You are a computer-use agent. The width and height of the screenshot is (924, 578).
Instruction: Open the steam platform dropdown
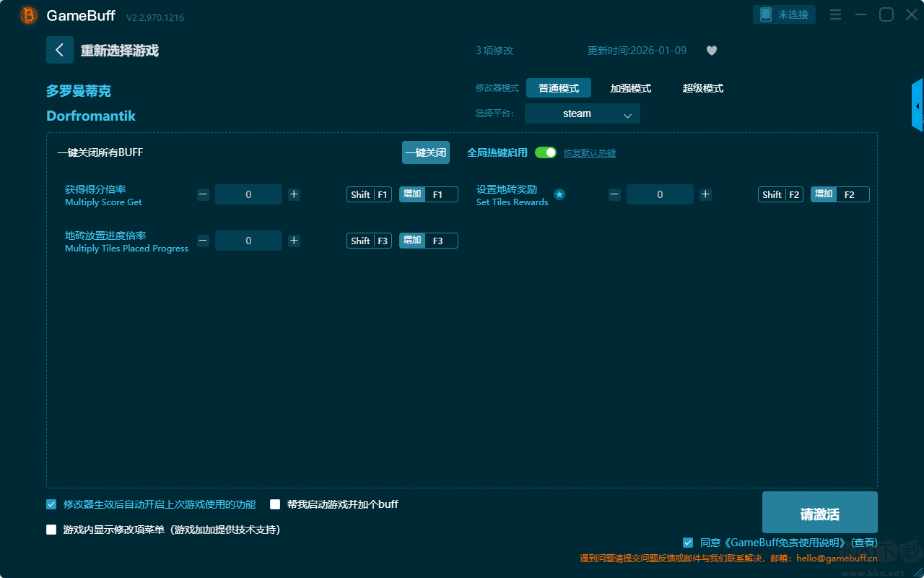pos(582,113)
